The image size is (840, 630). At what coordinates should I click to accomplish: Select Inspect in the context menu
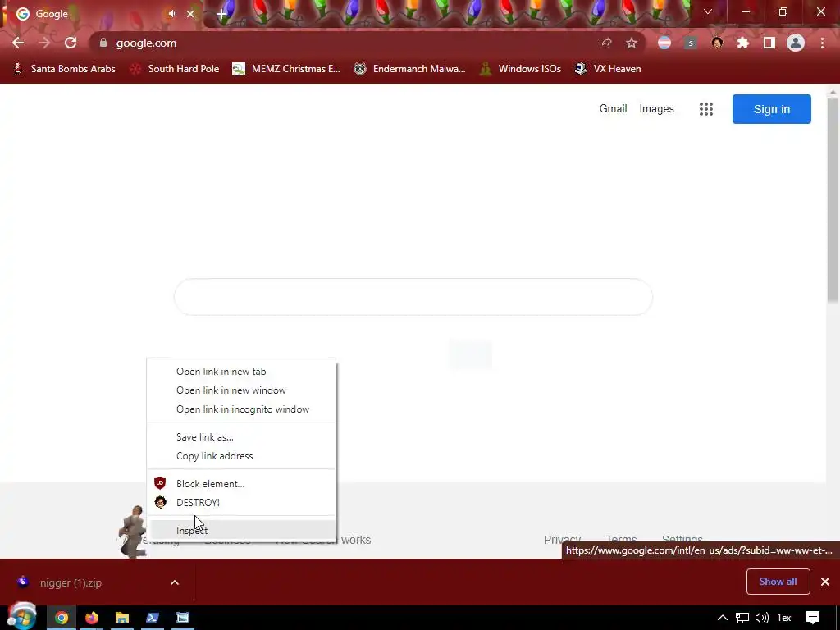[241, 530]
